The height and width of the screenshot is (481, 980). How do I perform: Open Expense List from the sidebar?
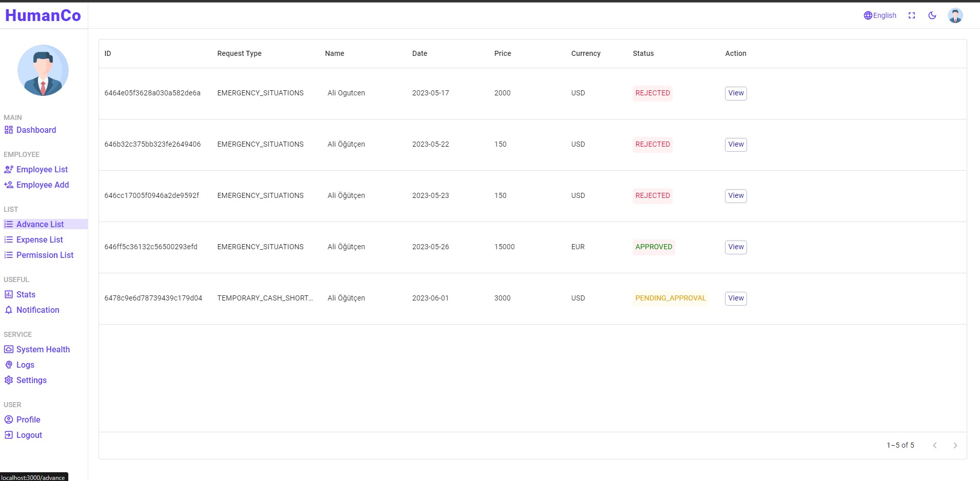pos(40,239)
